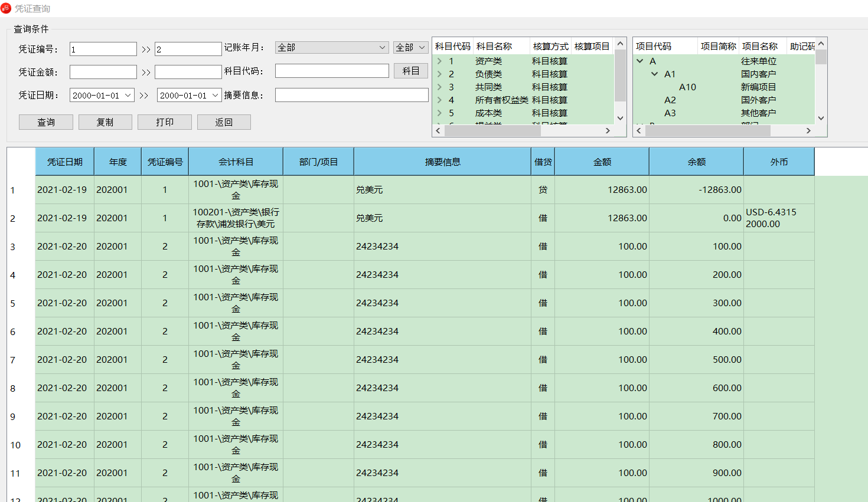
Task: Expand subject row 1 资产类
Action: coord(439,61)
